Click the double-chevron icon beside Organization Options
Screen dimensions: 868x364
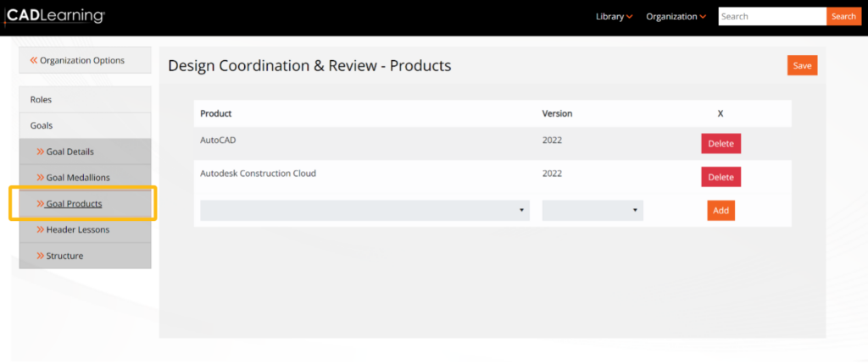click(34, 60)
